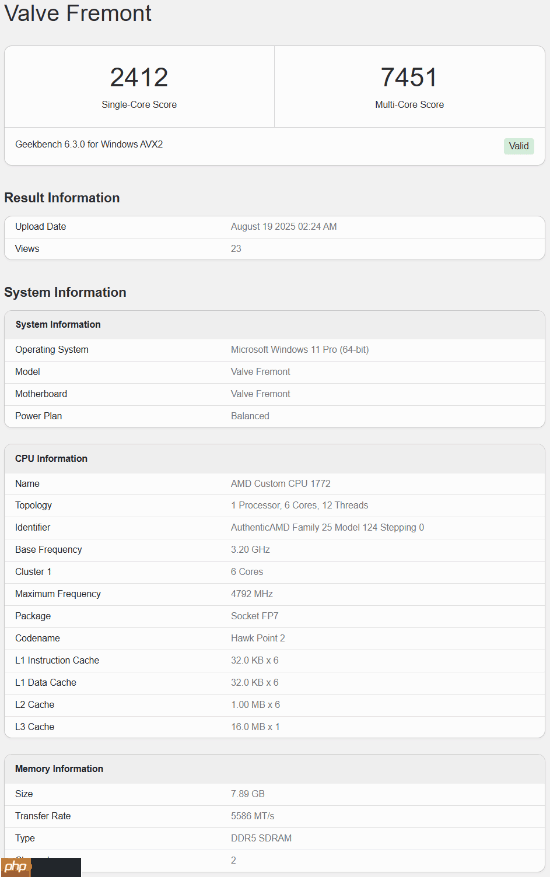
Task: Click the Topology label
Action: (34, 505)
